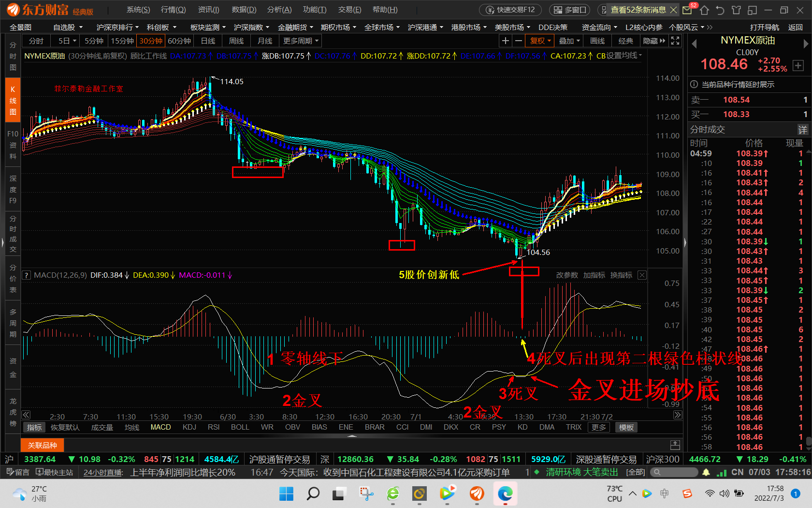Zoom out chart with minus button

(x=519, y=41)
